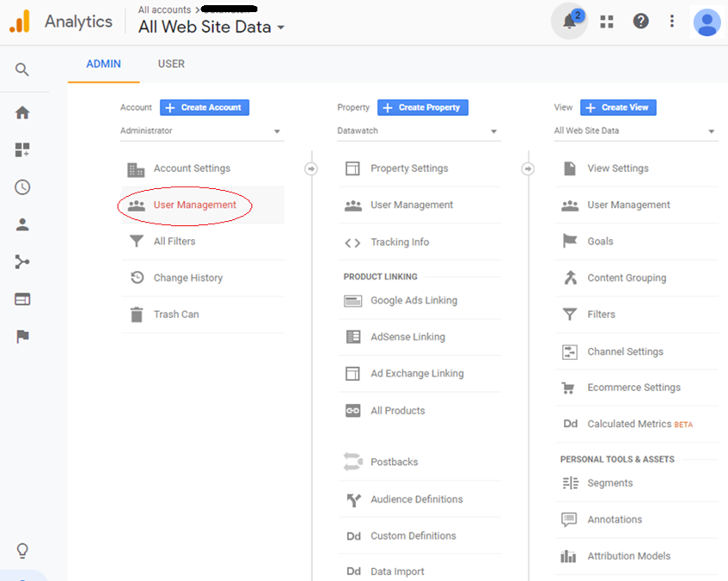Click the Create Property button
Screen dimensions: 728x581
pyautogui.click(x=422, y=107)
